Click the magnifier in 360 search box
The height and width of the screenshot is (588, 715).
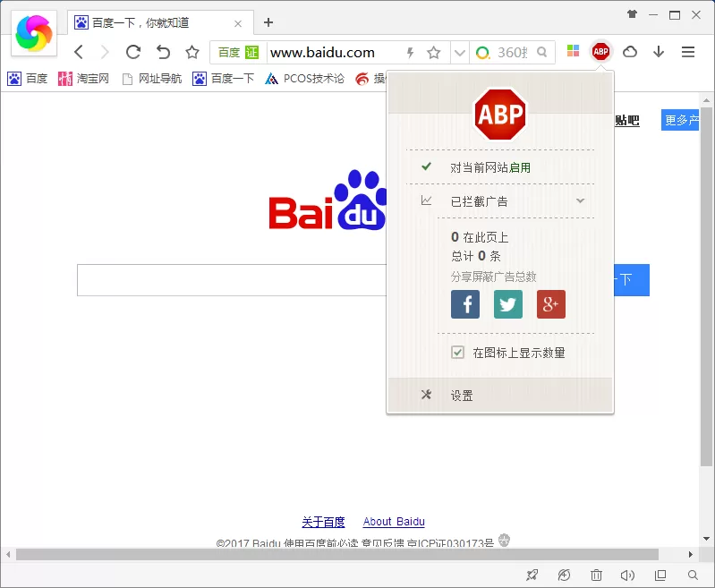point(541,52)
